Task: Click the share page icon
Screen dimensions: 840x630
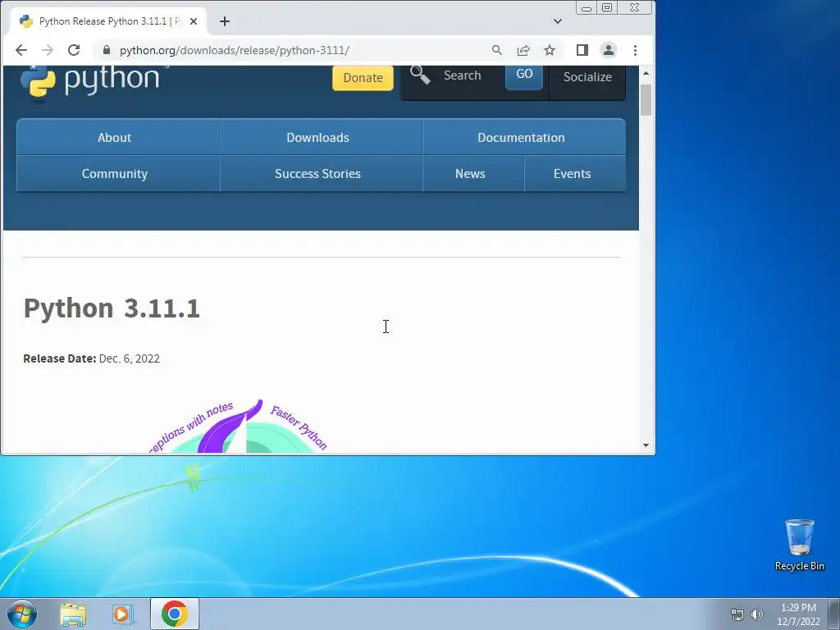Action: [523, 50]
